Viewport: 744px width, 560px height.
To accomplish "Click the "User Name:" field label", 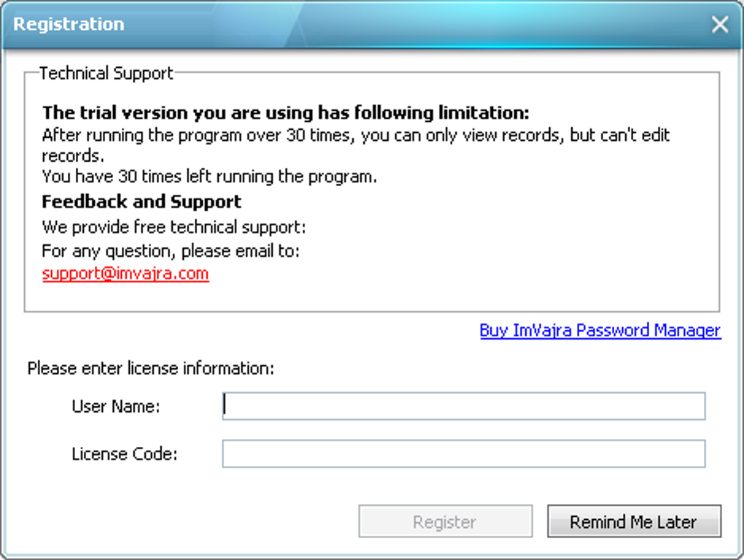I will (x=116, y=406).
